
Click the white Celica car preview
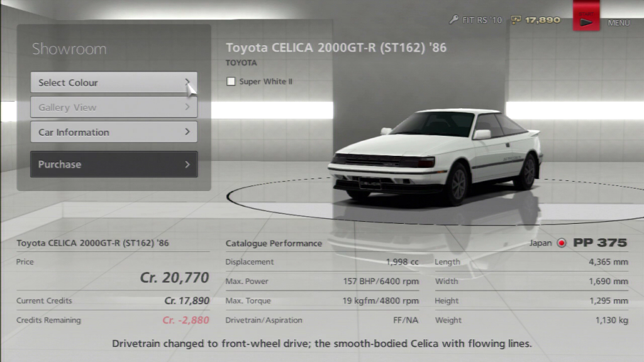[435, 156]
